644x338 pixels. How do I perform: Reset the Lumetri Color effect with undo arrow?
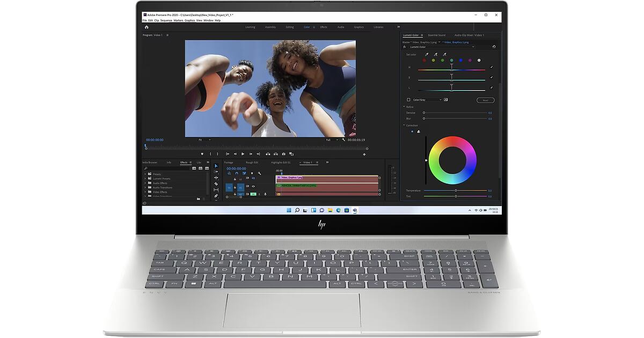point(494,47)
